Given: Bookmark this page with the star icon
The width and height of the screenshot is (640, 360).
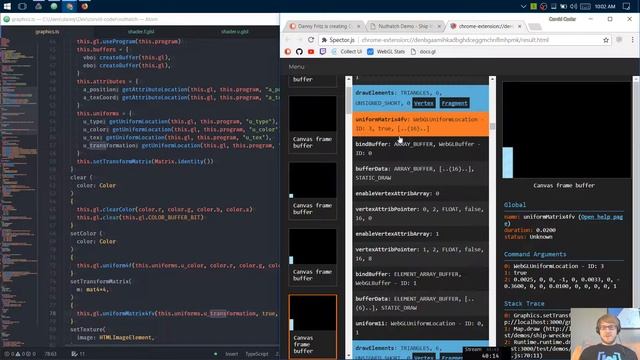Looking at the screenshot, I should click(x=606, y=40).
